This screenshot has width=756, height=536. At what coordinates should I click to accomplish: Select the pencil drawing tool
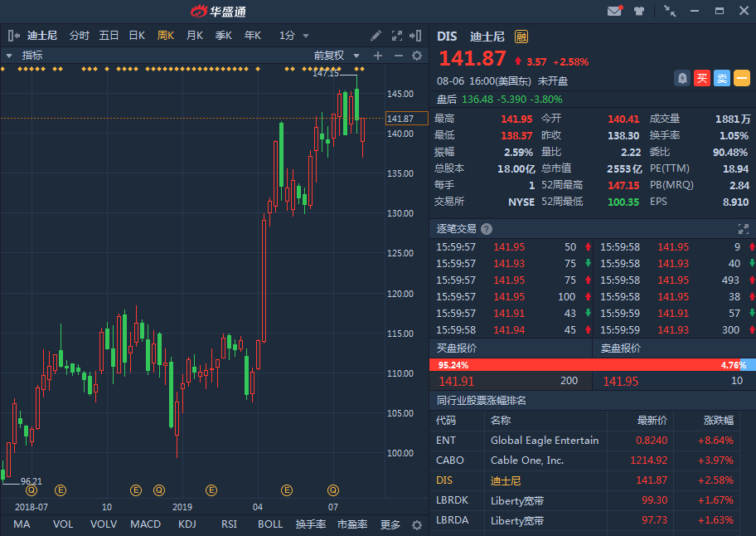pos(376,35)
